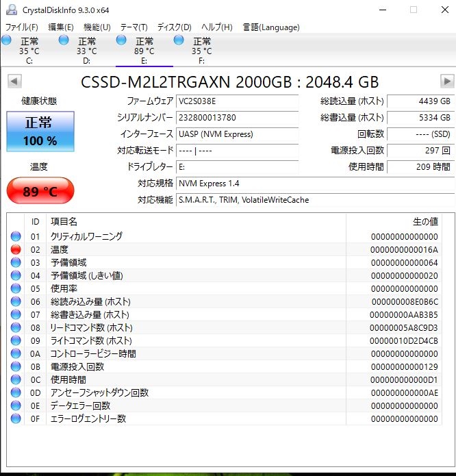Image resolution: width=456 pixels, height=476 pixels.
Task: Click the serial number field 232800013780
Action: 238,118
